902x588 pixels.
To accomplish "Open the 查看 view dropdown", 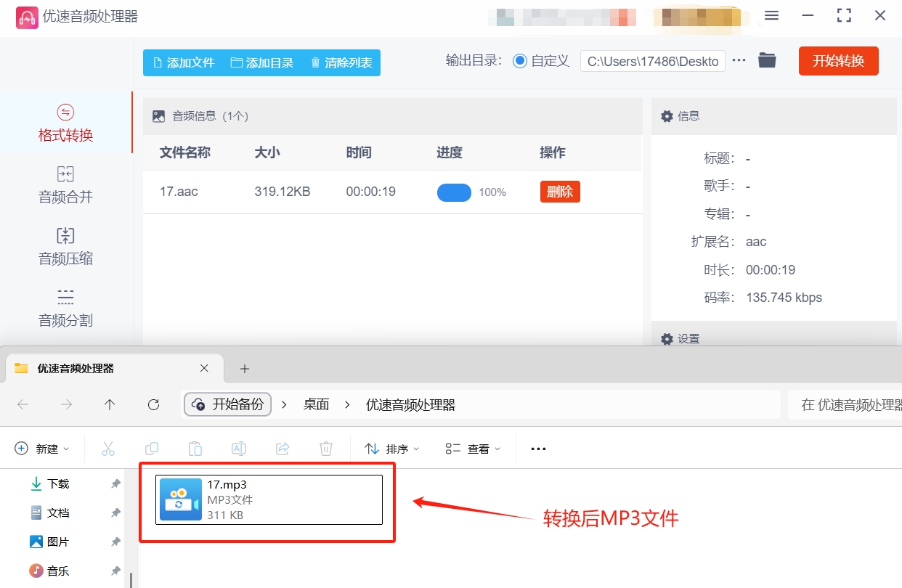I will pyautogui.click(x=473, y=449).
